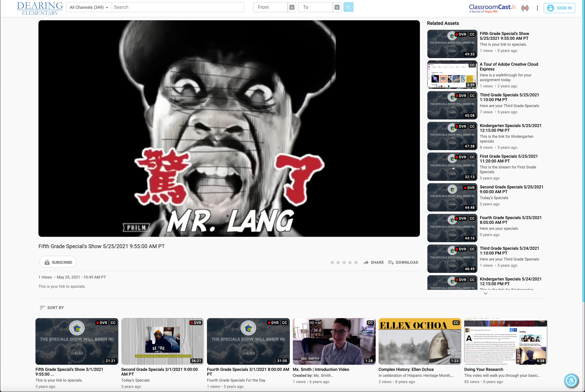The width and height of the screenshot is (585, 392).
Task: Open the To date calendar icon
Action: 337,7
